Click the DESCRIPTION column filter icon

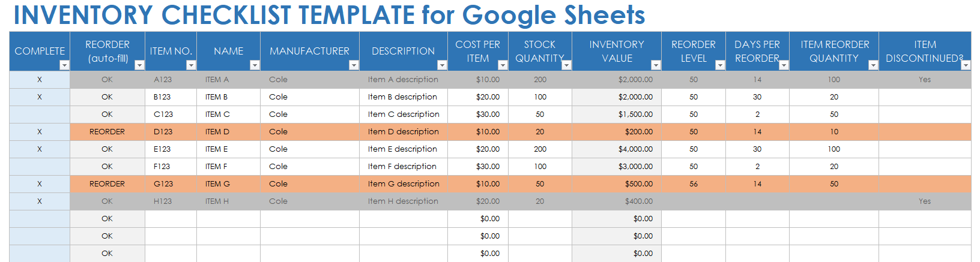(442, 65)
